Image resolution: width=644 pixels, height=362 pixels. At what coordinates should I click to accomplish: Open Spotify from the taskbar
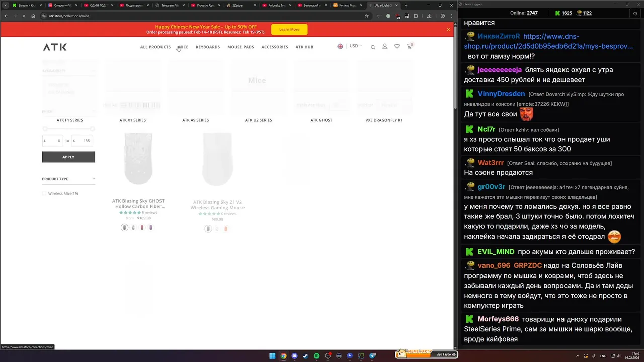pyautogui.click(x=316, y=356)
